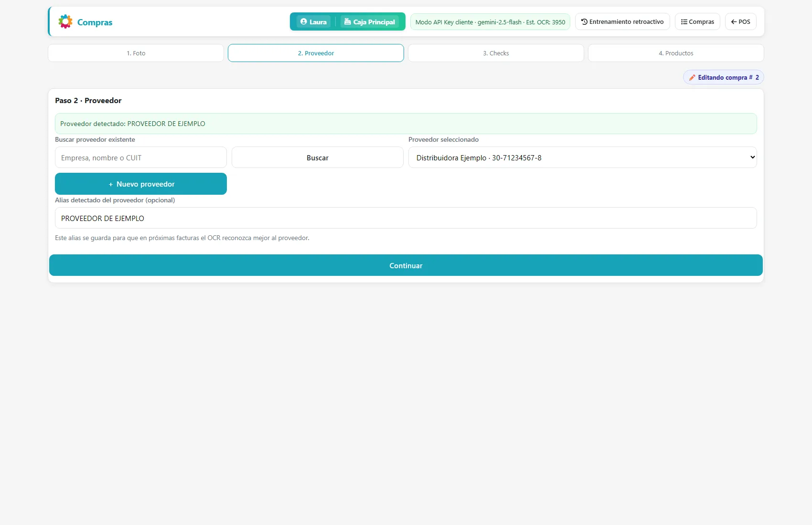This screenshot has height=525, width=812.
Task: Open the Compras list button
Action: tap(697, 21)
